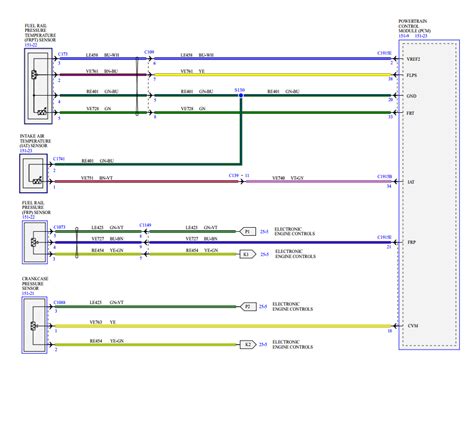Click wire label VE763 YE

click(103, 322)
